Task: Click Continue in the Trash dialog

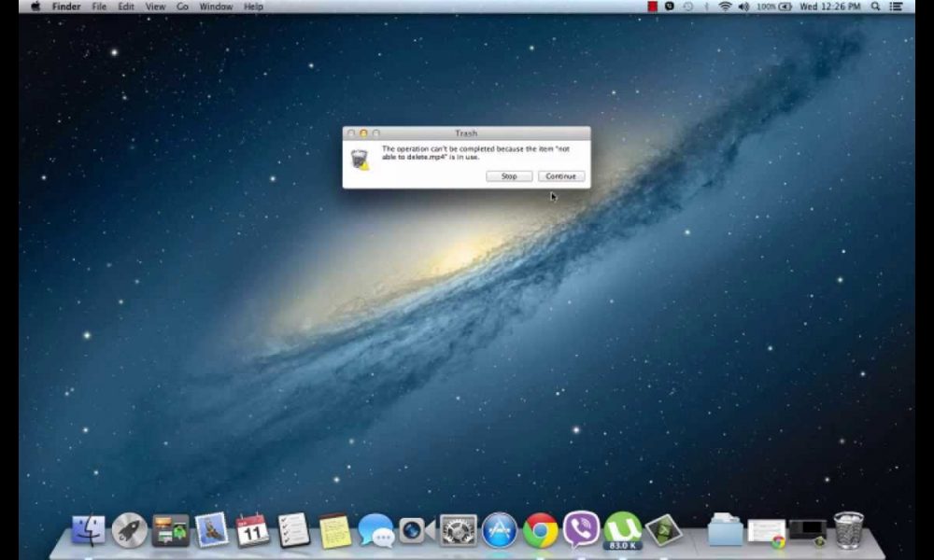Action: tap(560, 175)
